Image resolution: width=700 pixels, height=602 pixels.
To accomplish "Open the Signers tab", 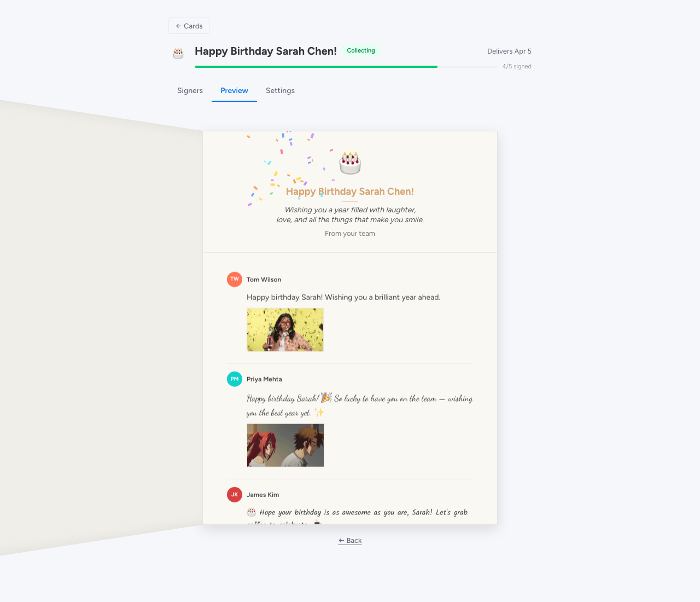I will click(x=190, y=90).
